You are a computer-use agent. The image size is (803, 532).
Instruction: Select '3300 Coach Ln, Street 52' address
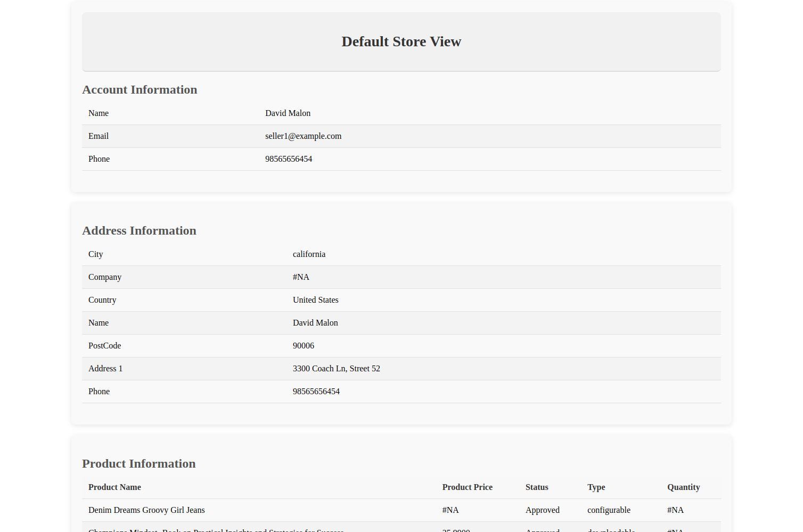point(337,369)
